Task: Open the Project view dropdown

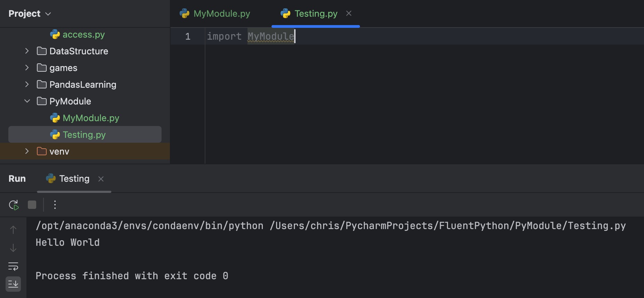Action: [x=30, y=14]
